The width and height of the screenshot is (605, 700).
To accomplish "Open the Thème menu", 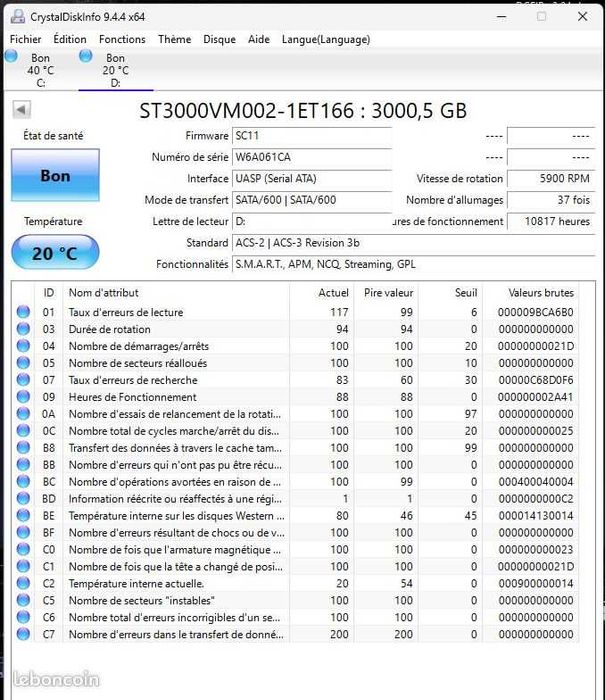I will (175, 39).
